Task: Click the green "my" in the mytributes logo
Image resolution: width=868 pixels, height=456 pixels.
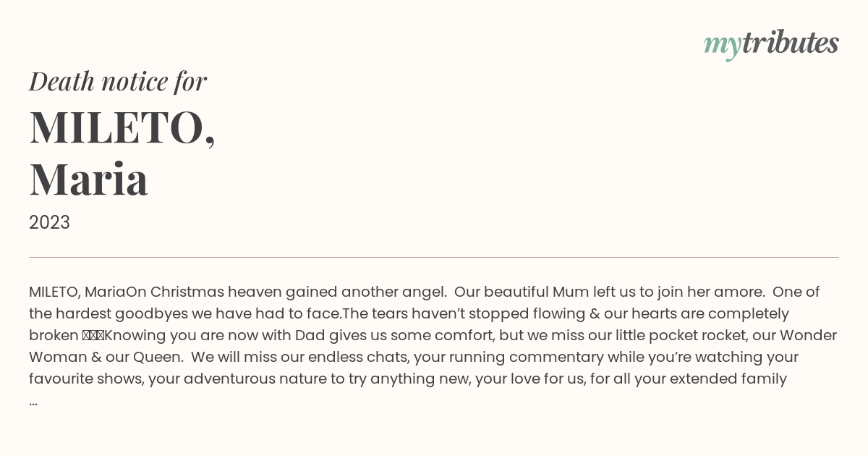Action: [722, 45]
